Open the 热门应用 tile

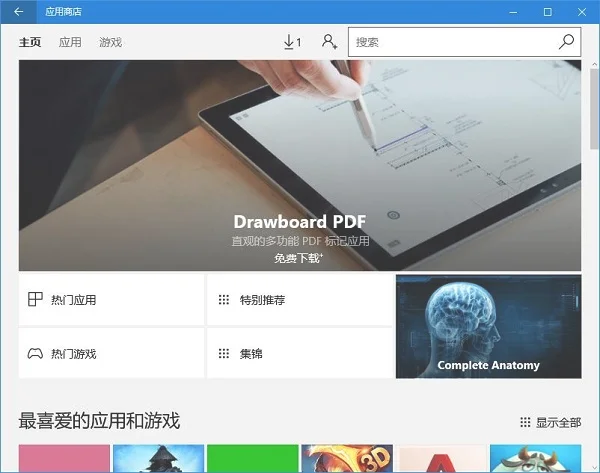(x=111, y=300)
